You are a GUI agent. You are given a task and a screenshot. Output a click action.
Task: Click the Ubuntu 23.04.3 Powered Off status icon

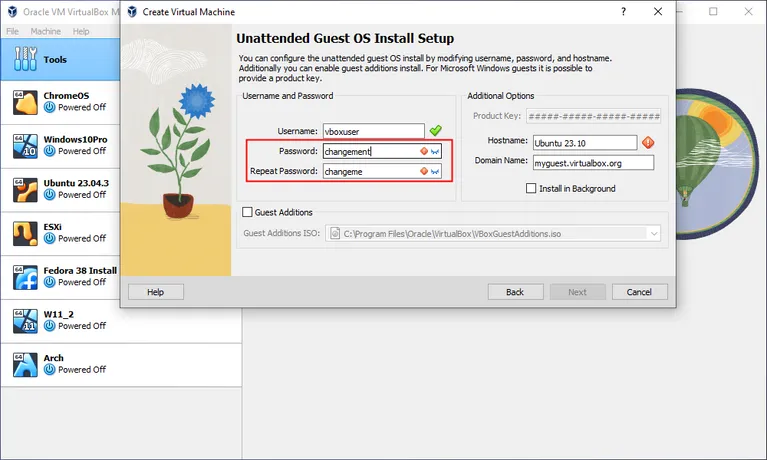click(49, 194)
